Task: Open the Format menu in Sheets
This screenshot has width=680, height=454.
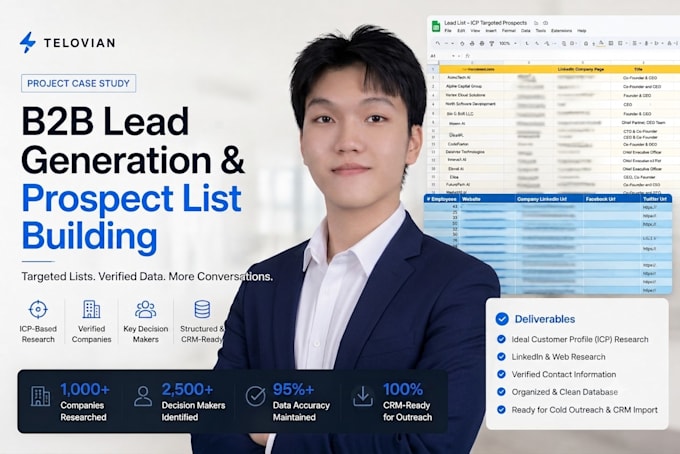Action: 509,31
